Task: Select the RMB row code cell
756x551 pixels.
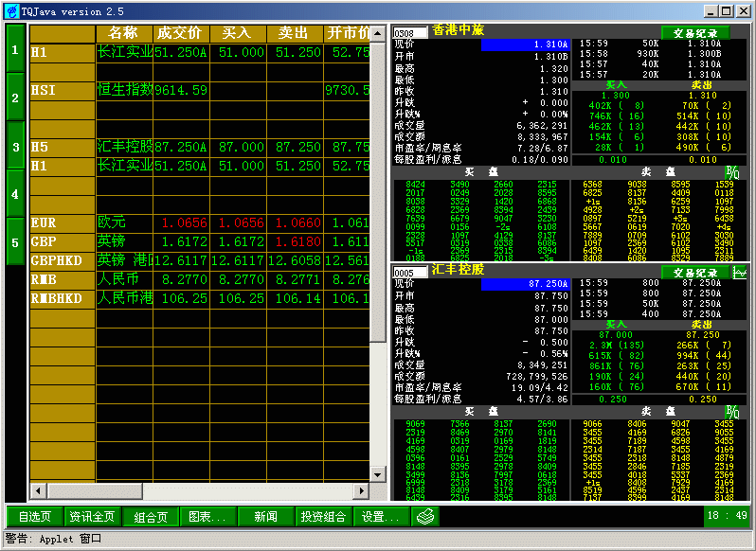Action: pos(63,280)
